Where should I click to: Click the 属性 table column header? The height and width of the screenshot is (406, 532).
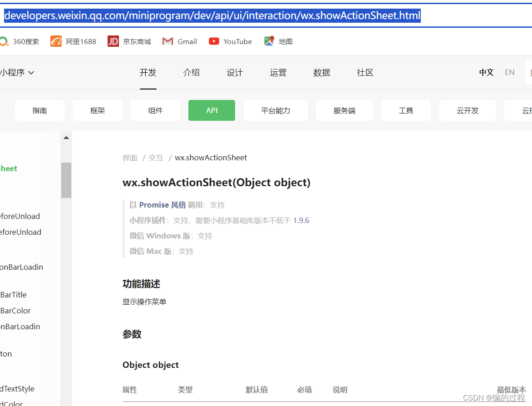pyautogui.click(x=130, y=390)
